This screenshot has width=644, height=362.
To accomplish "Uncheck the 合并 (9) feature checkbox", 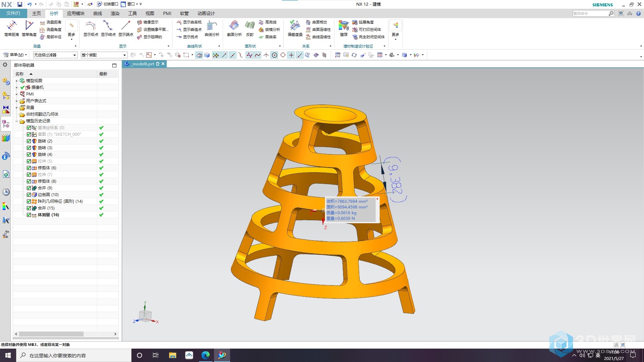I will coord(29,188).
